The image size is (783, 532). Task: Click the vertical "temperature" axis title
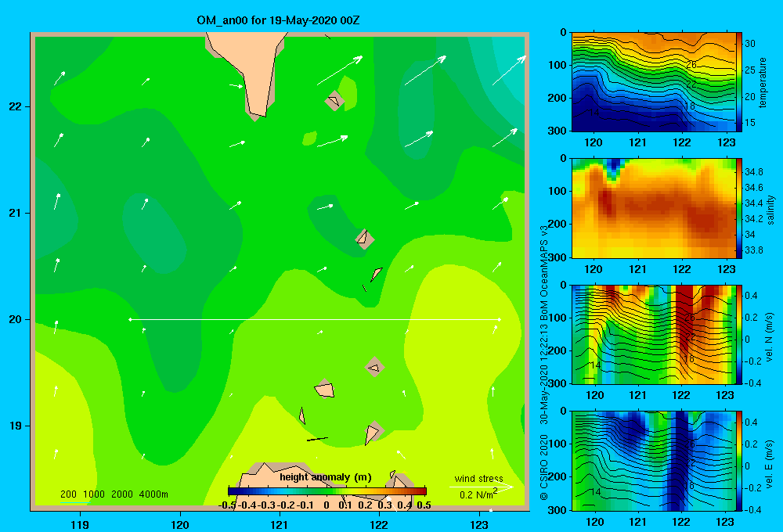(x=763, y=82)
